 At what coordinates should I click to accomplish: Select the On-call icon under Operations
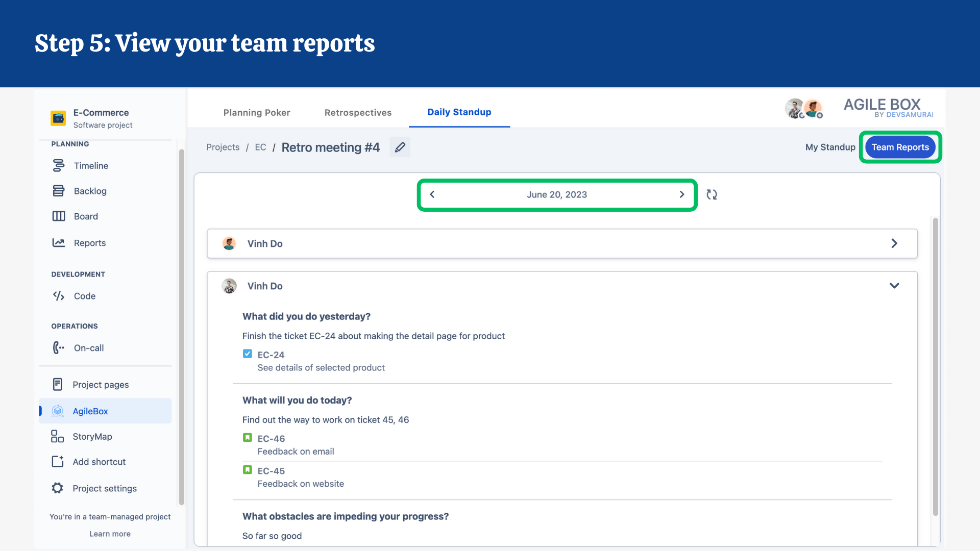[58, 347]
